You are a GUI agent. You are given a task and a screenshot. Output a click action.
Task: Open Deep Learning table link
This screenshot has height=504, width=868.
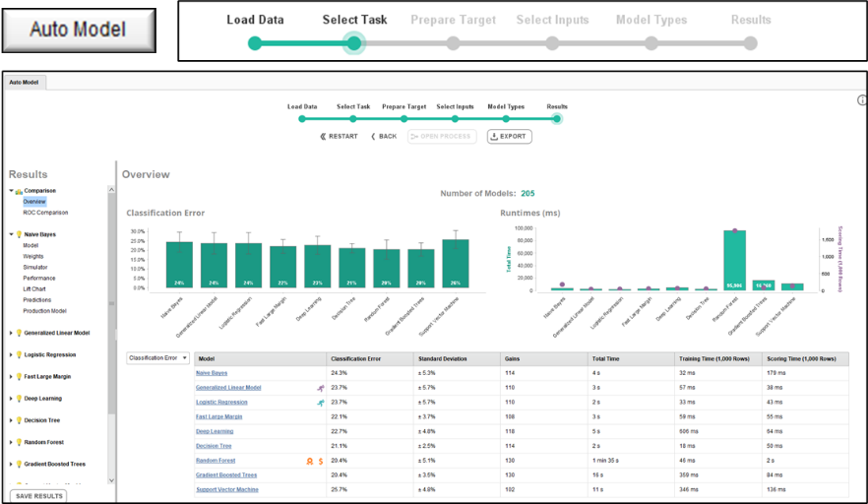tap(215, 431)
